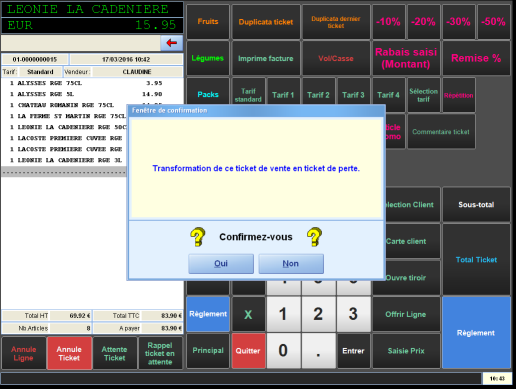Tap the Annule Ticket red button
The width and height of the screenshot is (516, 389).
(69, 353)
